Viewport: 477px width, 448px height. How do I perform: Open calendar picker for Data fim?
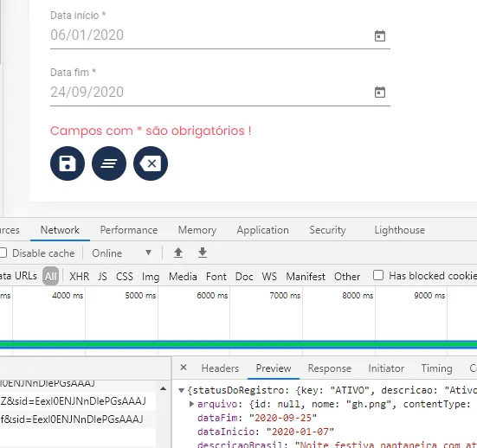(x=380, y=92)
